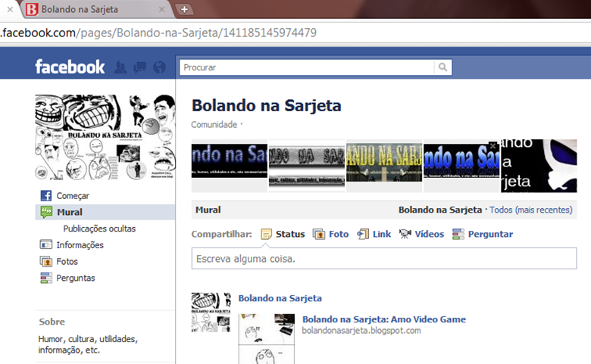Remove fourth photo using its X button

[x=492, y=145]
